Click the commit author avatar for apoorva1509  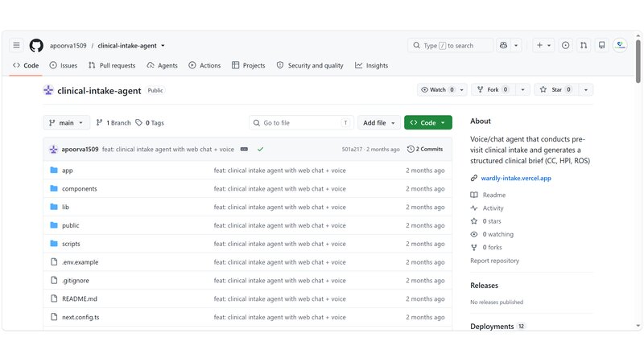(53, 150)
